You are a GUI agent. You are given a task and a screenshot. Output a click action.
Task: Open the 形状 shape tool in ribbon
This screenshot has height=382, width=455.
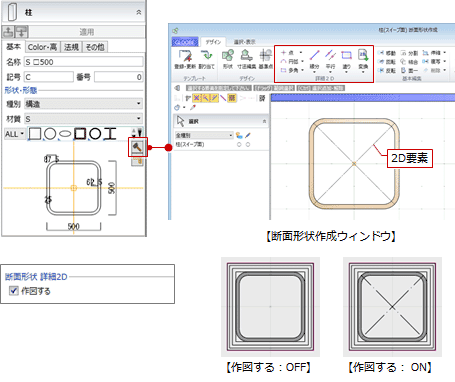coord(228,59)
